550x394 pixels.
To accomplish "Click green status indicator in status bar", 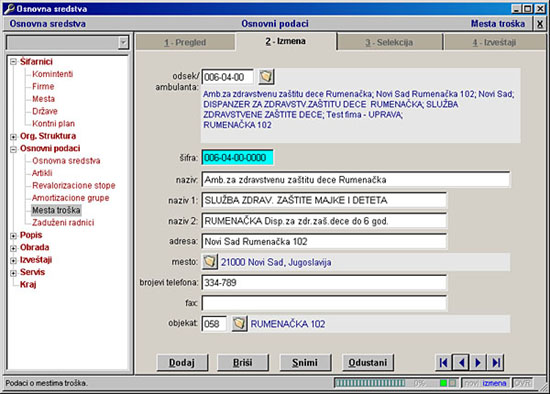I will pyautogui.click(x=443, y=383).
